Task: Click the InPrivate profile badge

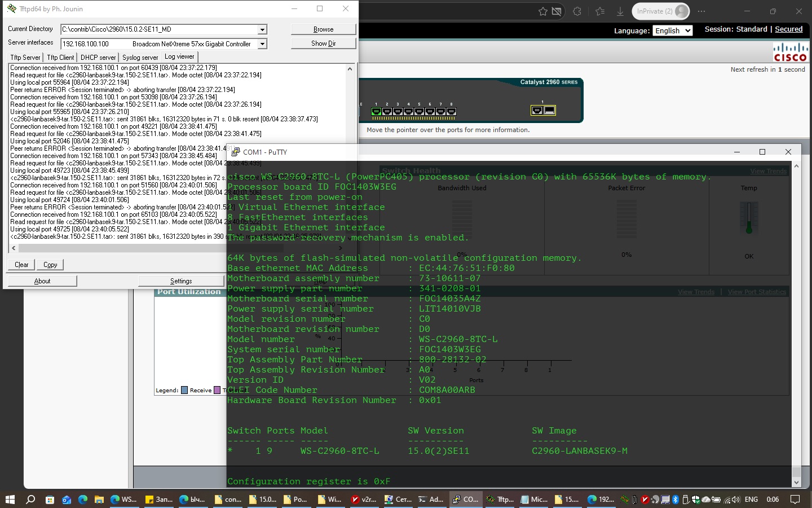Action: tap(661, 11)
